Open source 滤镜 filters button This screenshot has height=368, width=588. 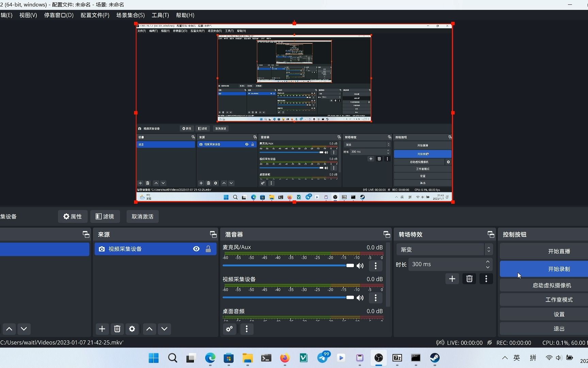105,216
